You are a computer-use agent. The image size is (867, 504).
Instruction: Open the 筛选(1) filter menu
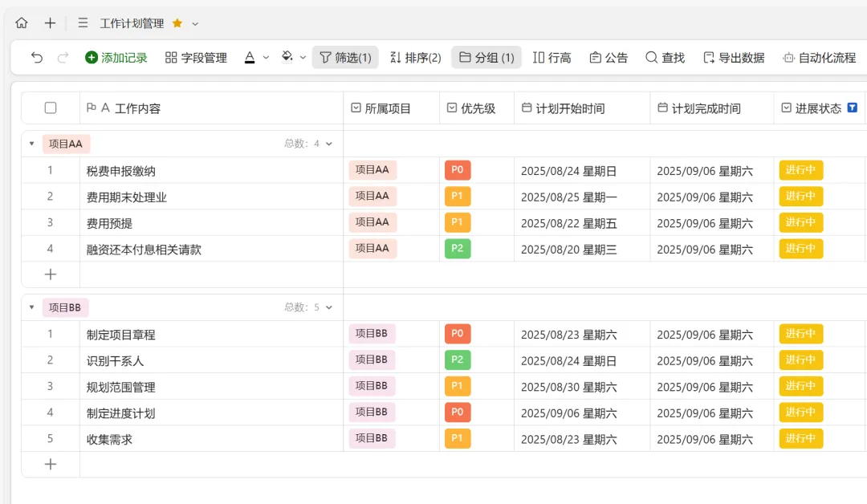pos(345,57)
